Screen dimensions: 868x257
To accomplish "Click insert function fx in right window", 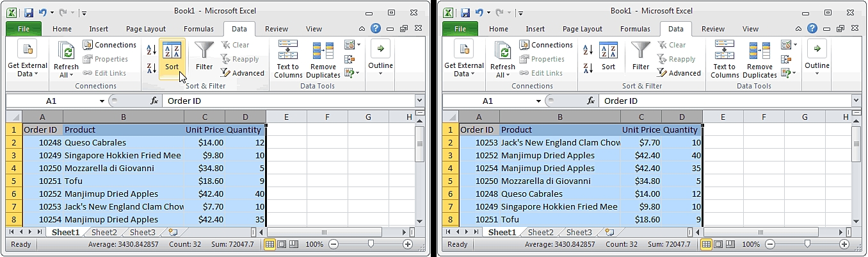I will point(591,101).
